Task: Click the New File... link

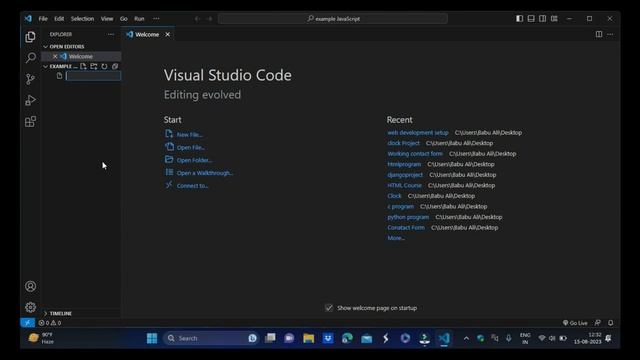Action: pyautogui.click(x=190, y=135)
